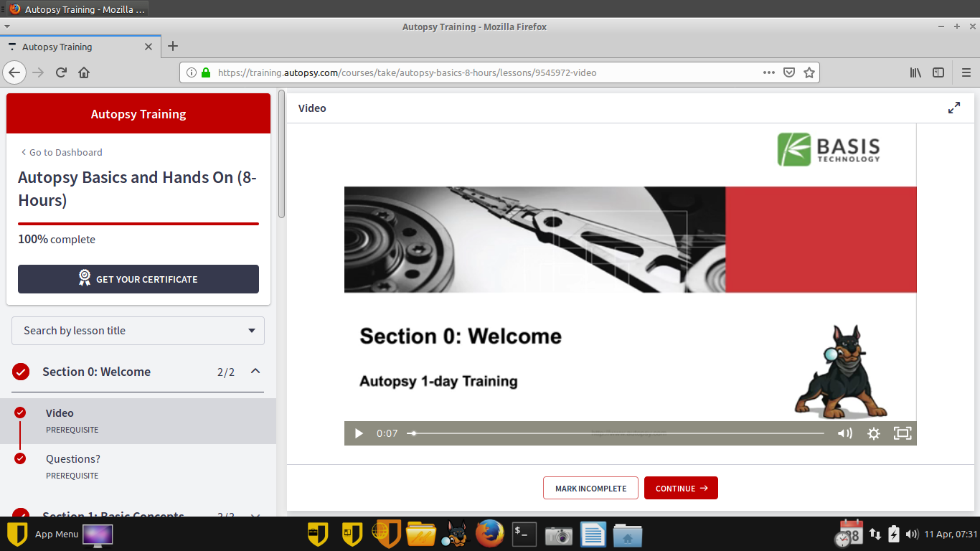The height and width of the screenshot is (551, 980).
Task: Click the video progress bar
Action: 616,433
